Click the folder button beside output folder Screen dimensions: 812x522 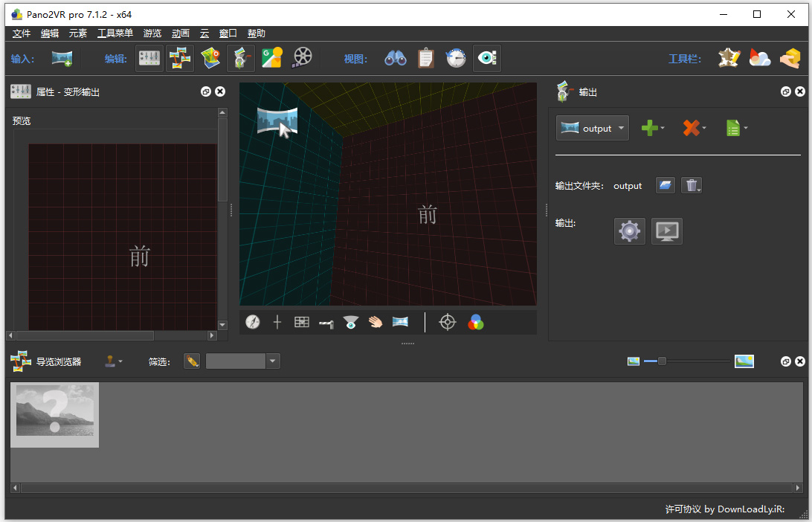click(665, 184)
